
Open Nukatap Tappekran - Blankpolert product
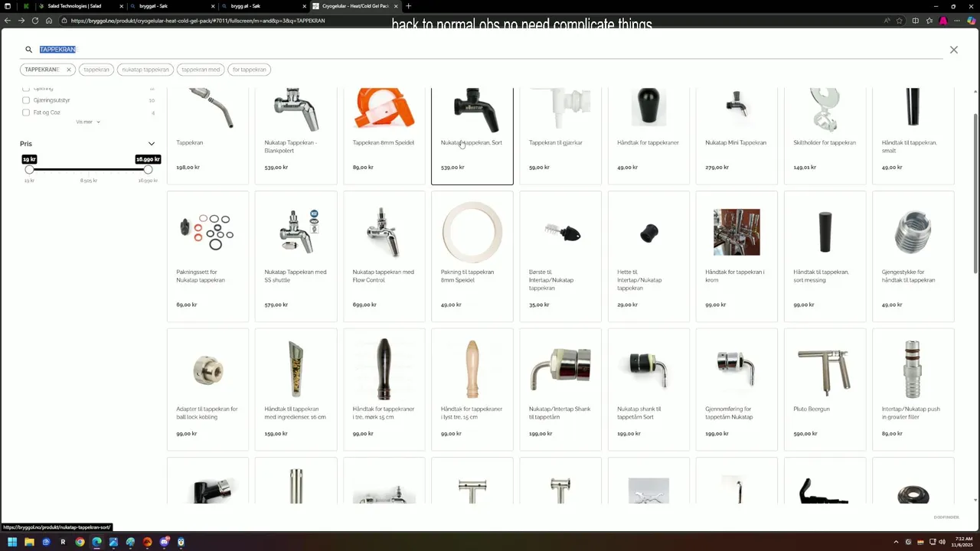tap(296, 135)
